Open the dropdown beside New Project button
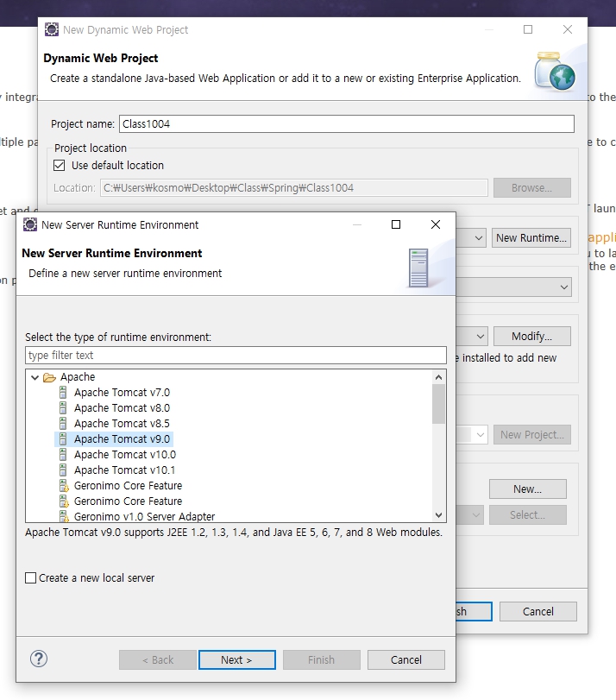 tap(481, 435)
